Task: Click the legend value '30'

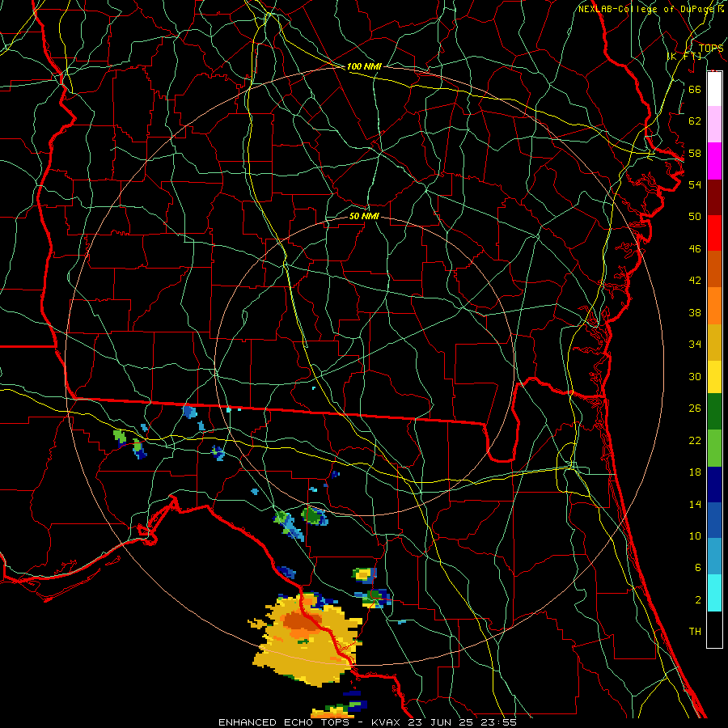Action: click(695, 376)
